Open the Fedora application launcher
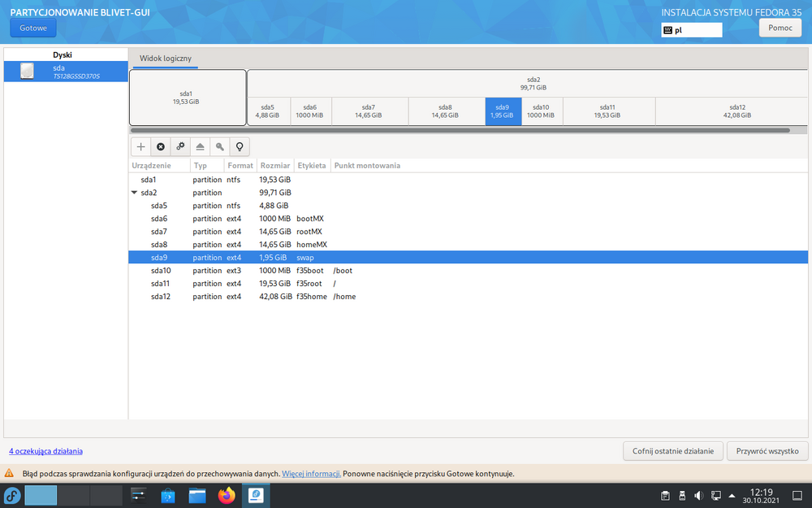The height and width of the screenshot is (508, 812). tap(12, 496)
